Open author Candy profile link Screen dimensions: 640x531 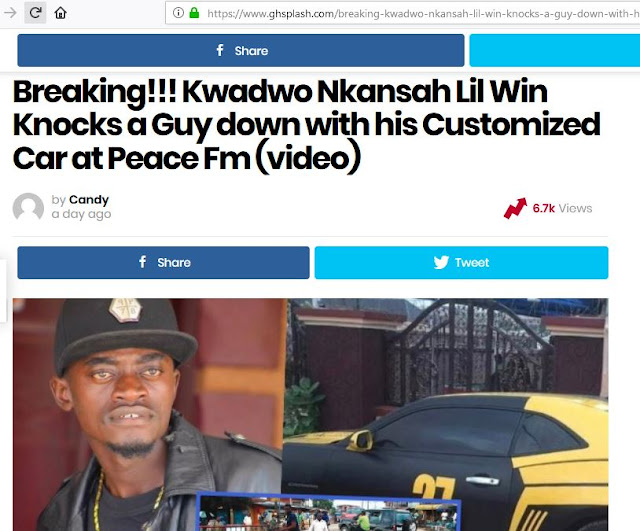(x=89, y=200)
